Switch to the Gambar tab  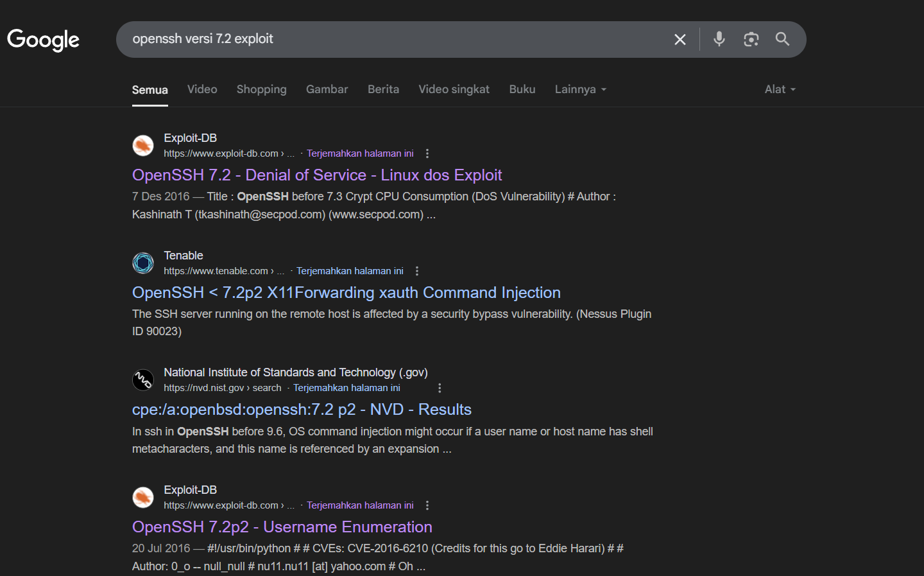pyautogui.click(x=327, y=89)
